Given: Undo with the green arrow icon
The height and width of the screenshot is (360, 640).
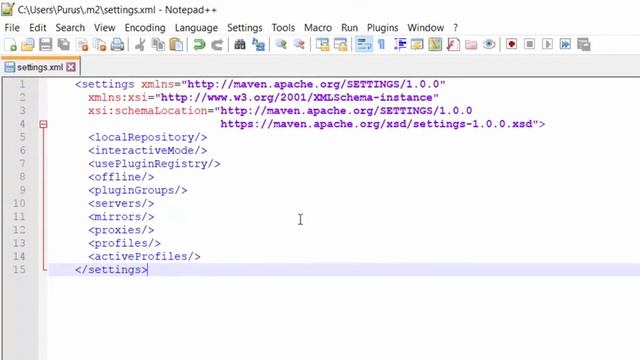Looking at the screenshot, I should click(x=199, y=44).
